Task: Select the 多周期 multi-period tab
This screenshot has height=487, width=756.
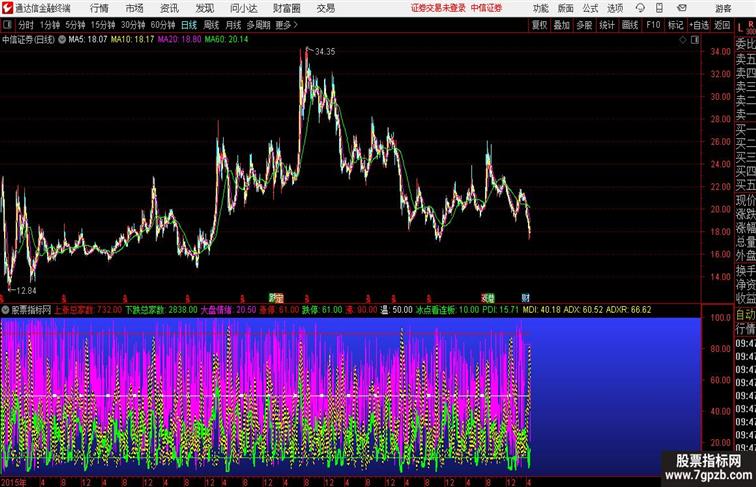Action: pyautogui.click(x=258, y=25)
